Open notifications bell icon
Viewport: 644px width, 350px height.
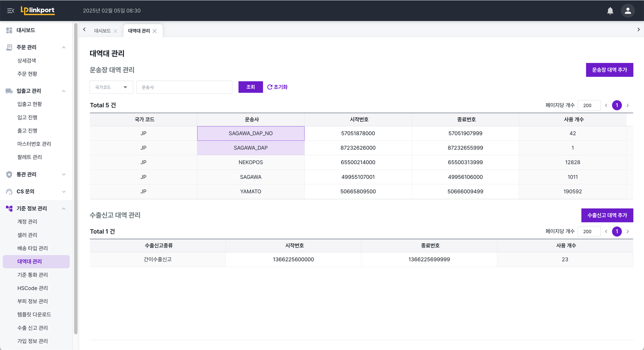point(610,11)
